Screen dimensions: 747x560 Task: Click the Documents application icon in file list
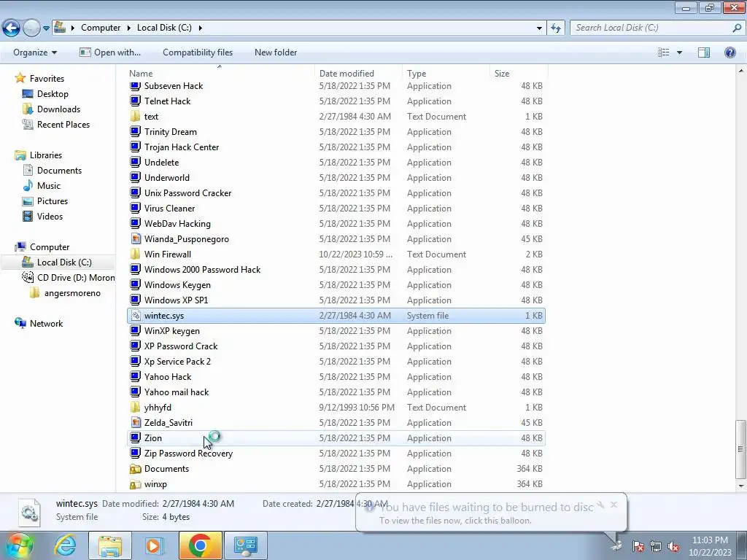[x=135, y=469]
